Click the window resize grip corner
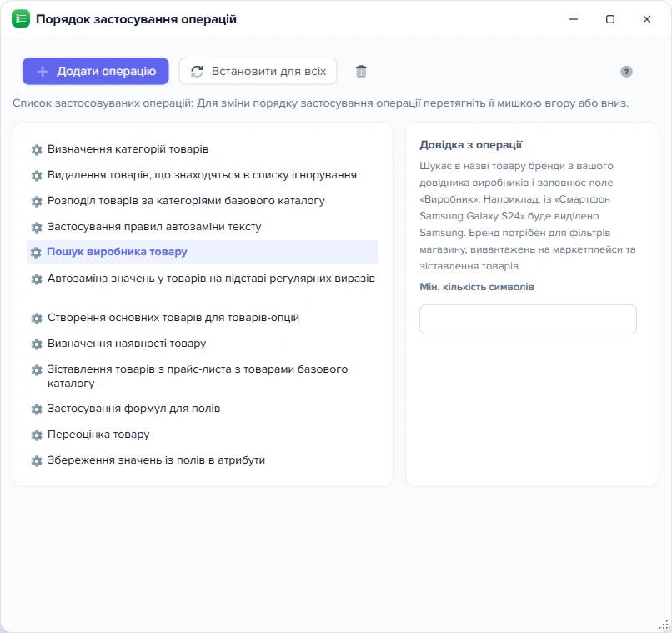The width and height of the screenshot is (672, 633). [664, 625]
